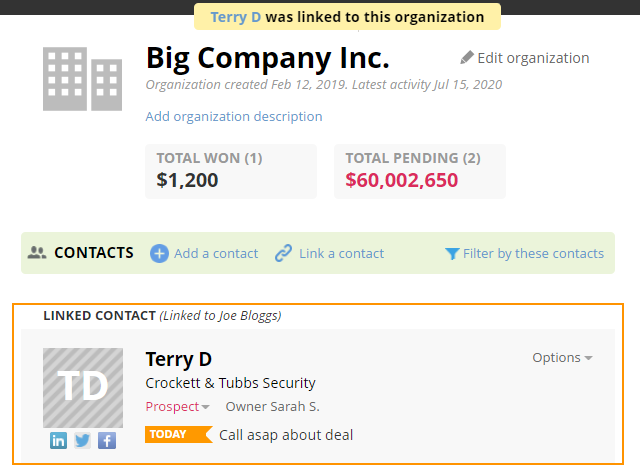Click the Add organization description link
Viewport: 640px width, 470px height.
coord(234,117)
